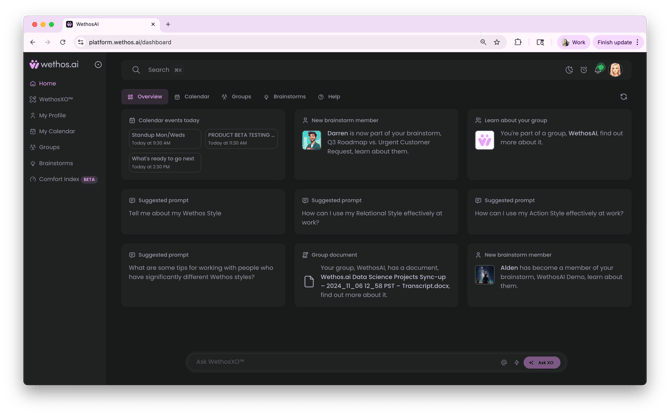This screenshot has height=416, width=670.
Task: Open the Data Science Projects Sync-up transcript link
Action: pyautogui.click(x=385, y=281)
